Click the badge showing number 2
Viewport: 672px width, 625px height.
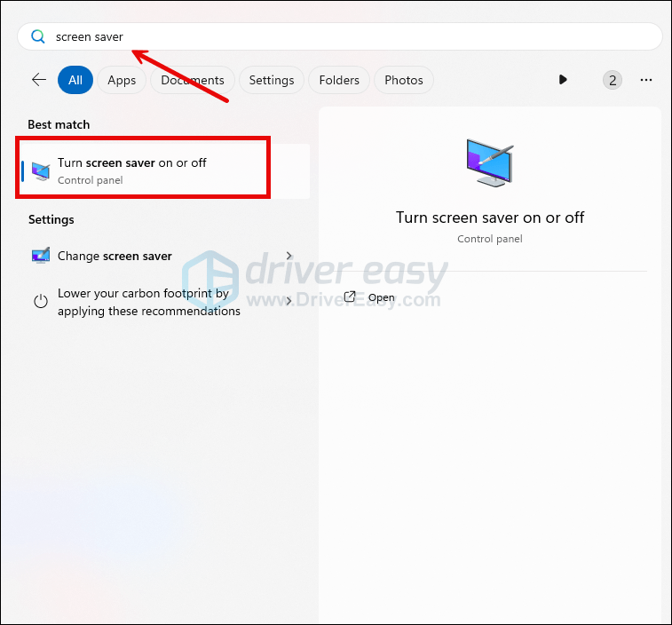(x=612, y=80)
